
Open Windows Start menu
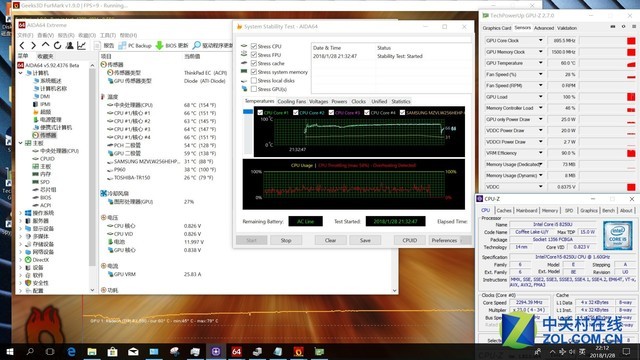tap(10, 351)
